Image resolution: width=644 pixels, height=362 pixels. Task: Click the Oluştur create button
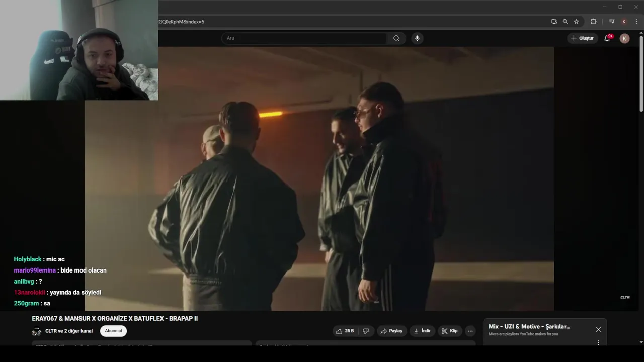[582, 38]
